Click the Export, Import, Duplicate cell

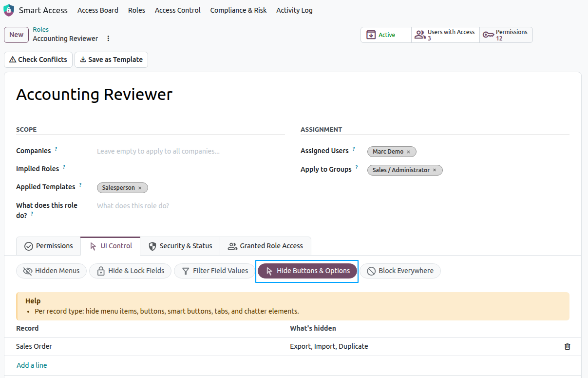pyautogui.click(x=421, y=346)
